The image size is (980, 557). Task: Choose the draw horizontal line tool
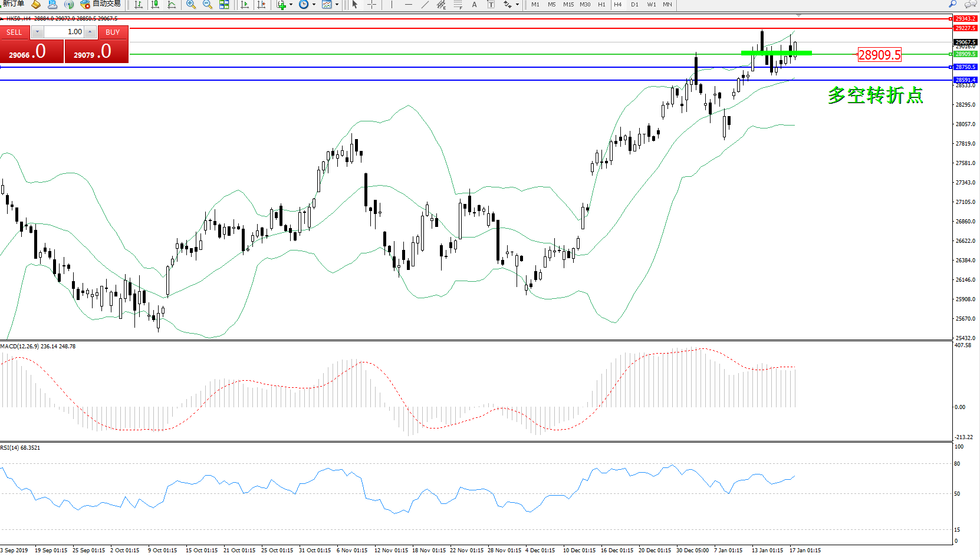408,5
